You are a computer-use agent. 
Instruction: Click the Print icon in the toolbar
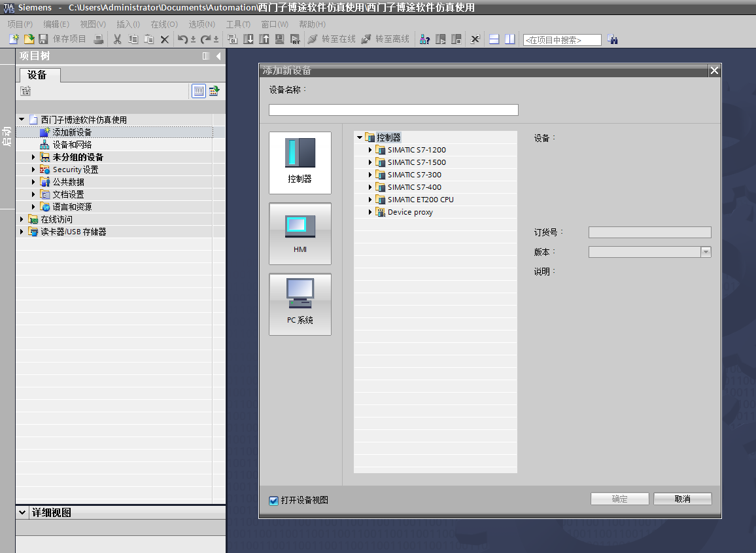coord(98,39)
